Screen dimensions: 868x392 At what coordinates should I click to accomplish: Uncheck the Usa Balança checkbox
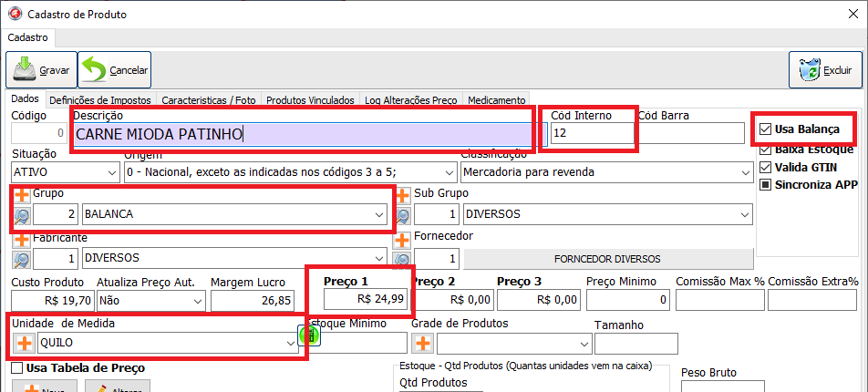[766, 129]
